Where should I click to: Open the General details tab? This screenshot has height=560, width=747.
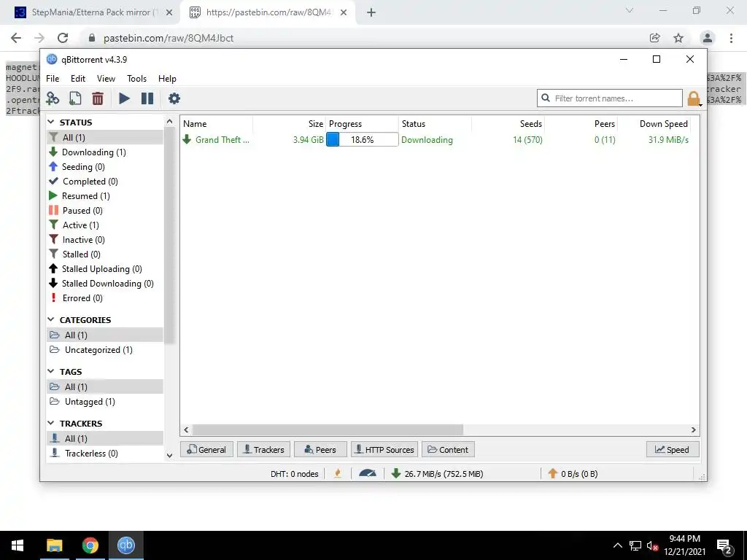tap(206, 449)
